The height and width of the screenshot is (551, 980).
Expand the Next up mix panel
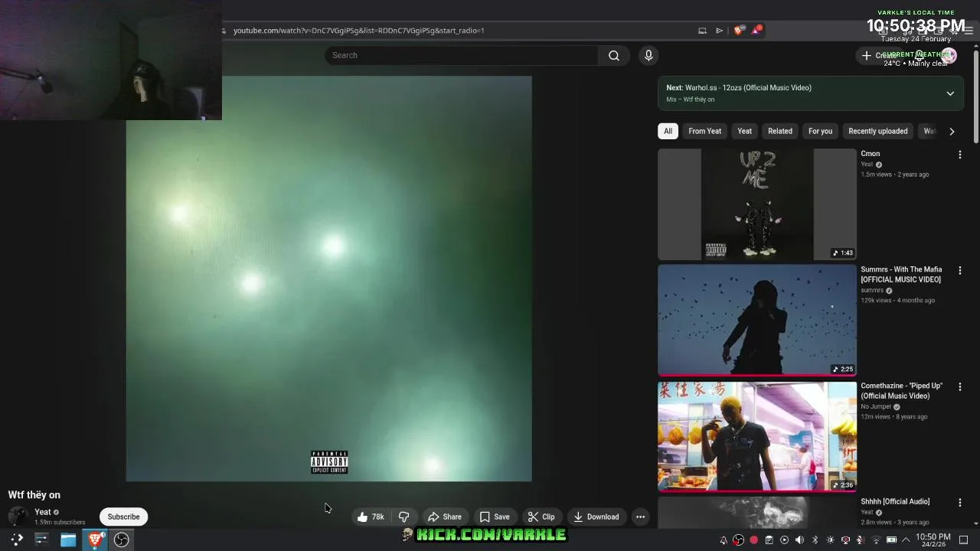[x=950, y=93]
